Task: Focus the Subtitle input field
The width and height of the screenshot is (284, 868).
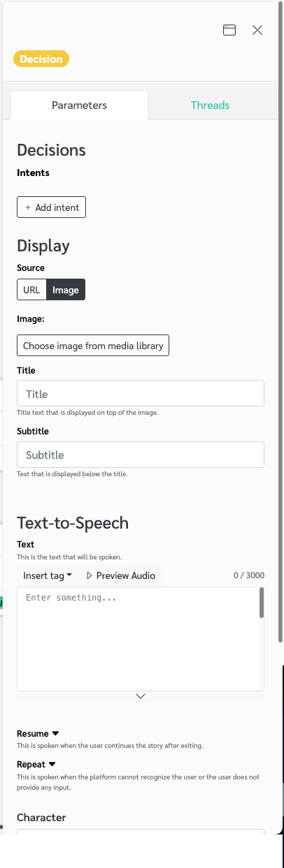Action: [x=141, y=455]
